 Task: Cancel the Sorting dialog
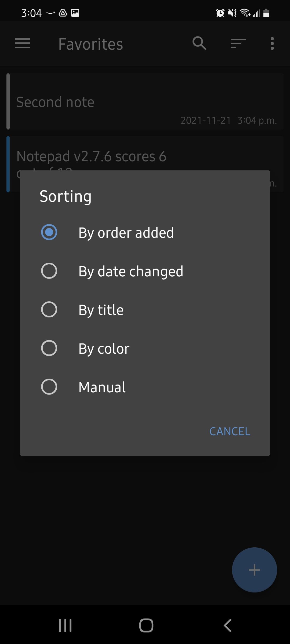click(230, 431)
